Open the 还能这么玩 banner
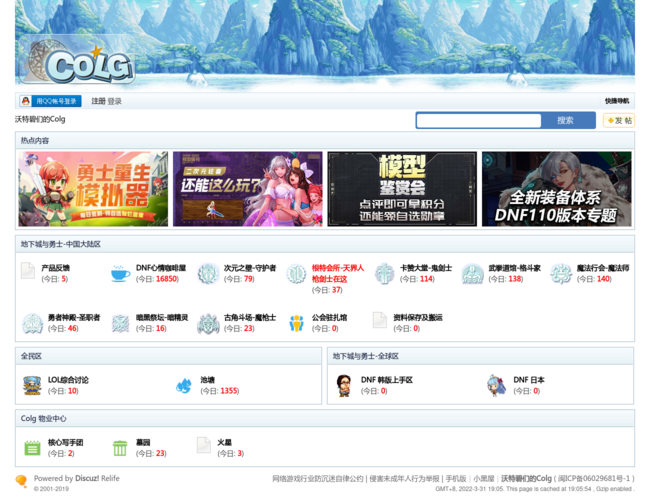This screenshot has width=650, height=500. [x=247, y=189]
